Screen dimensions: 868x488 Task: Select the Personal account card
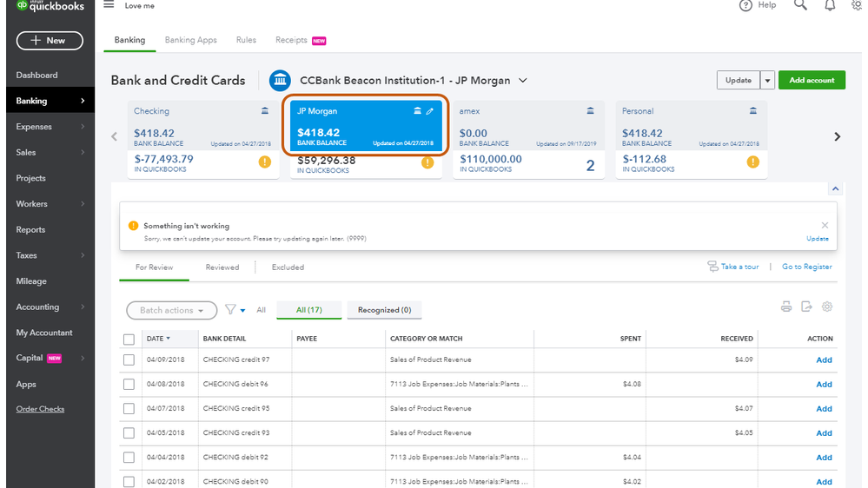tap(692, 140)
